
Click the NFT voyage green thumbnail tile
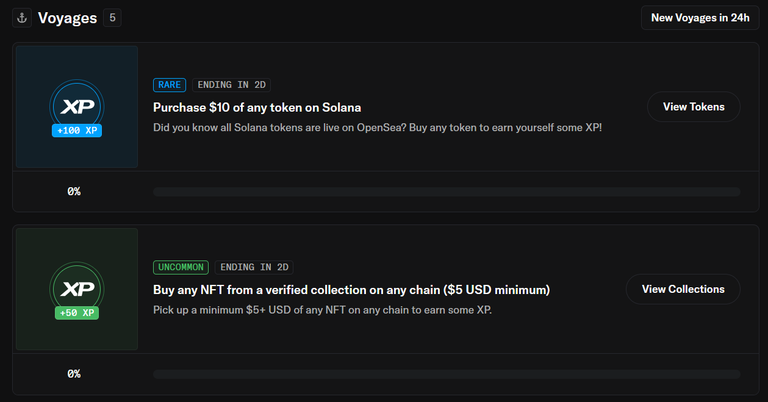(77, 289)
